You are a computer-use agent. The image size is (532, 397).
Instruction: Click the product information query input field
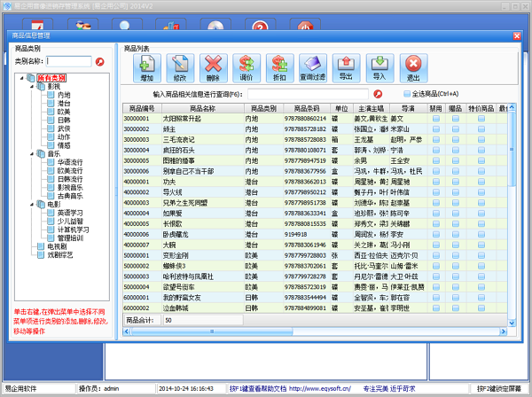click(x=308, y=94)
